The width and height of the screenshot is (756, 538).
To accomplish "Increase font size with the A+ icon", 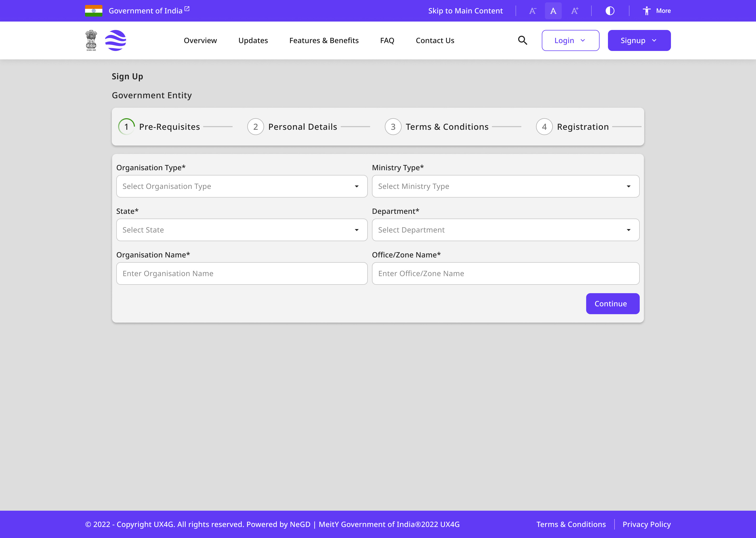I will point(575,11).
